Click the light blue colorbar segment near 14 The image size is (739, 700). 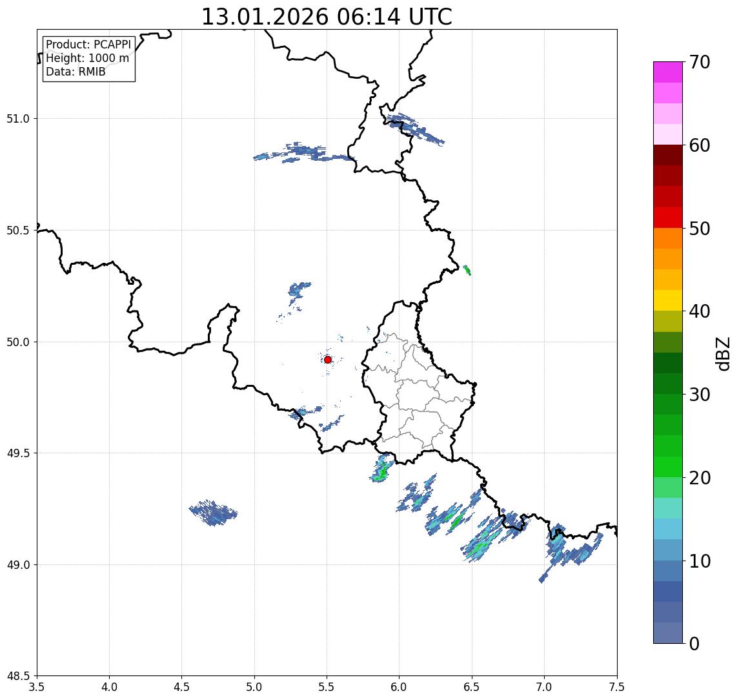[x=668, y=529]
